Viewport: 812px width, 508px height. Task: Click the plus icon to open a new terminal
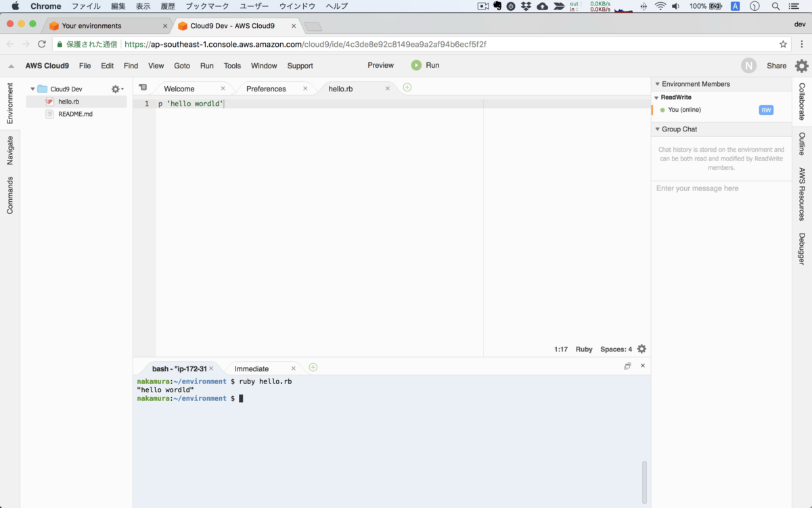coord(313,366)
